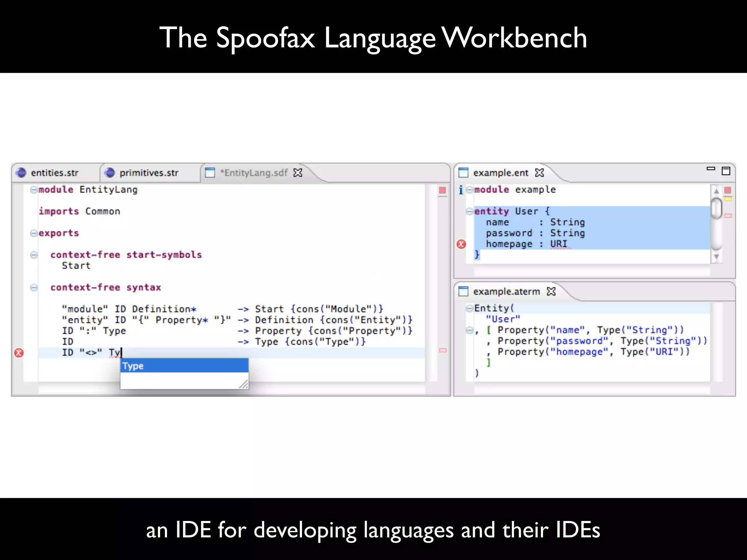Click the error marker beside homepage line
The height and width of the screenshot is (560, 747).
461,244
